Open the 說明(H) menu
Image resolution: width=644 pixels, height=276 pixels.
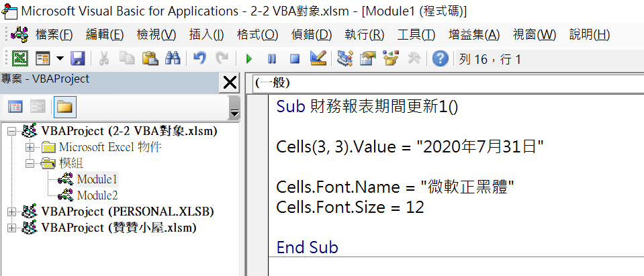coord(590,35)
